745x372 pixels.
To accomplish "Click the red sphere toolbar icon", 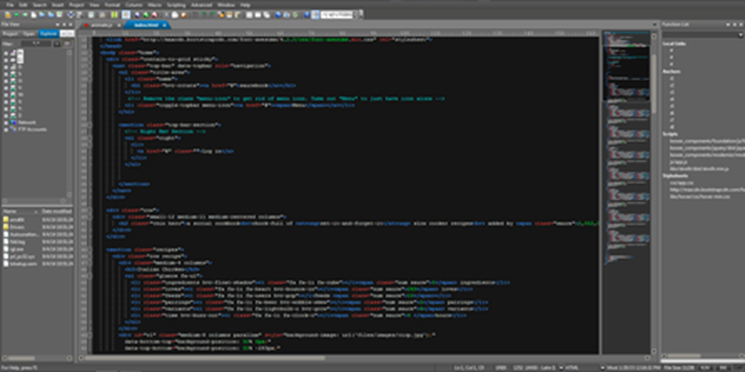I will point(154,15).
